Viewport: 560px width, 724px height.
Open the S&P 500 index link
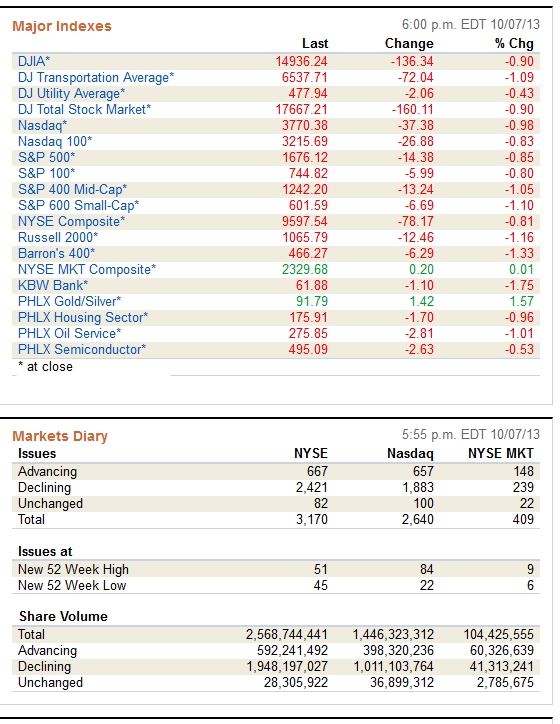46,157
